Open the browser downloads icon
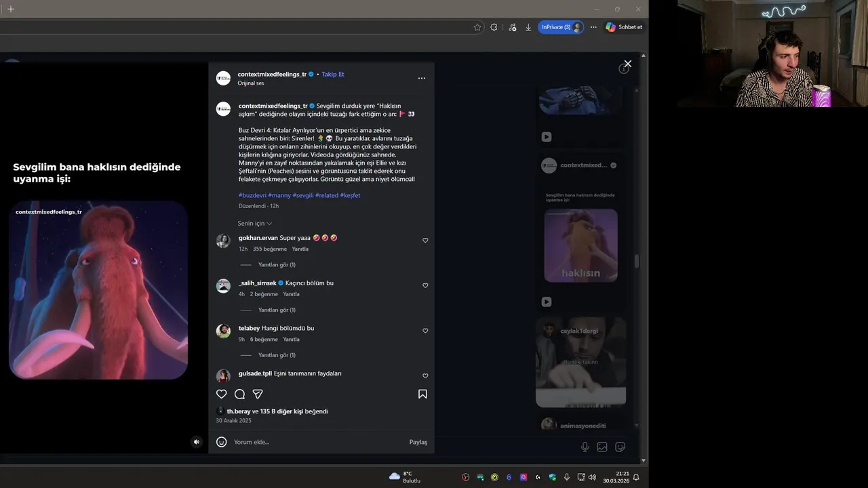Screen dimensions: 868x488 coord(528,27)
